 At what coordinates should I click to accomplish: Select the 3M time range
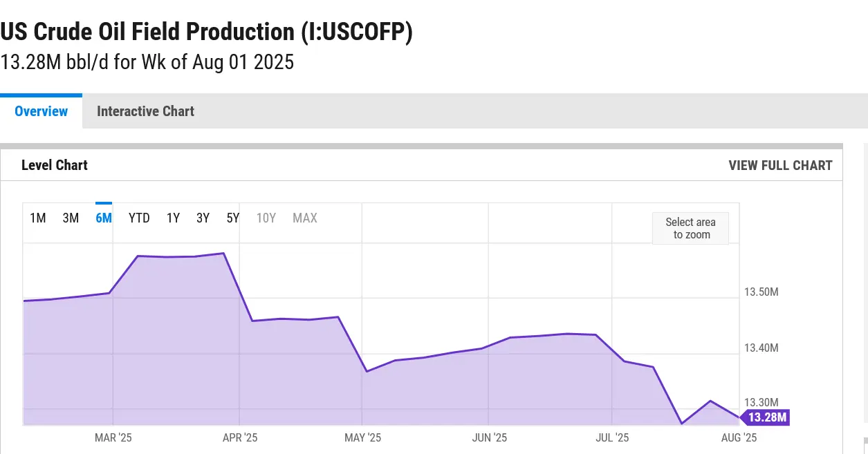click(71, 218)
